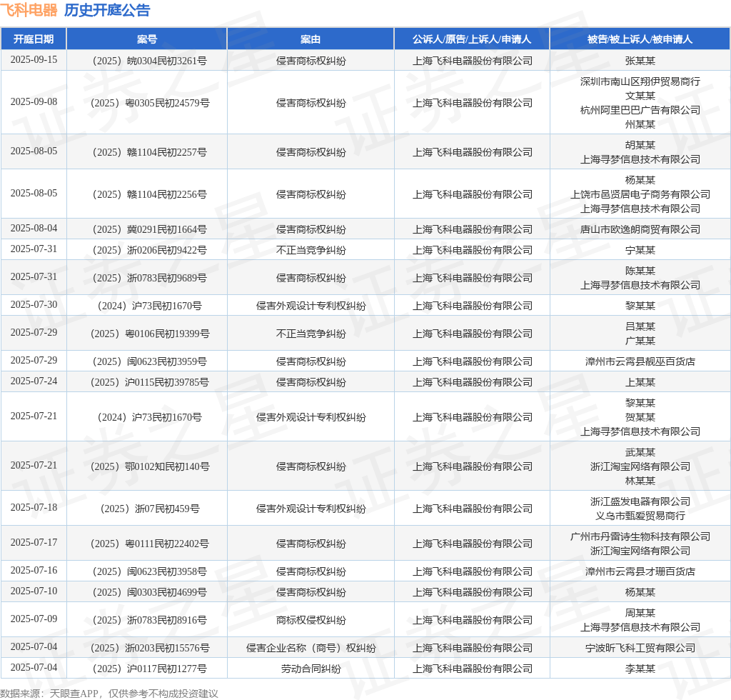Select case number (2025)闽0623民初3959号

(150, 361)
